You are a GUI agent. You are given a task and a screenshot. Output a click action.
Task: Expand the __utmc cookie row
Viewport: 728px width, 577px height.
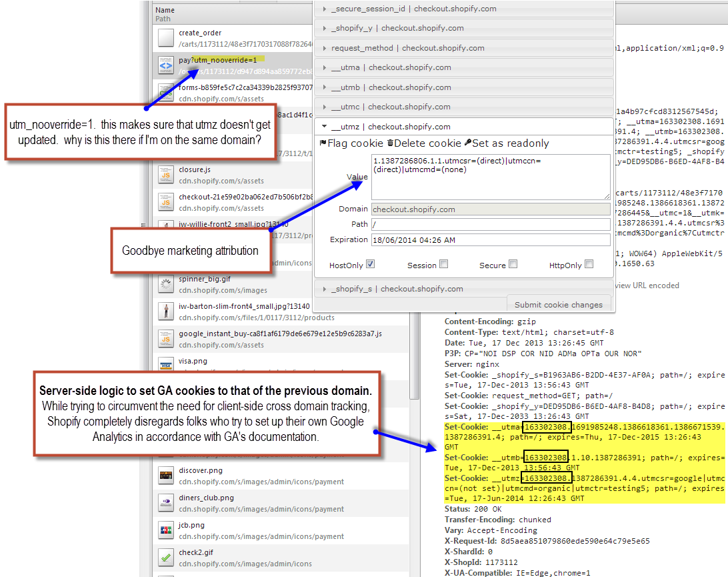[464, 107]
